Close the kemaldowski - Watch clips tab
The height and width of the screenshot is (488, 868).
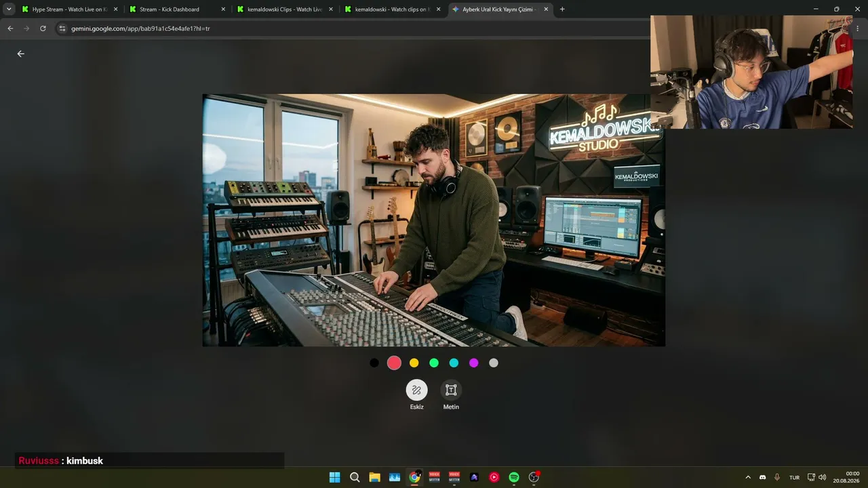pos(438,9)
